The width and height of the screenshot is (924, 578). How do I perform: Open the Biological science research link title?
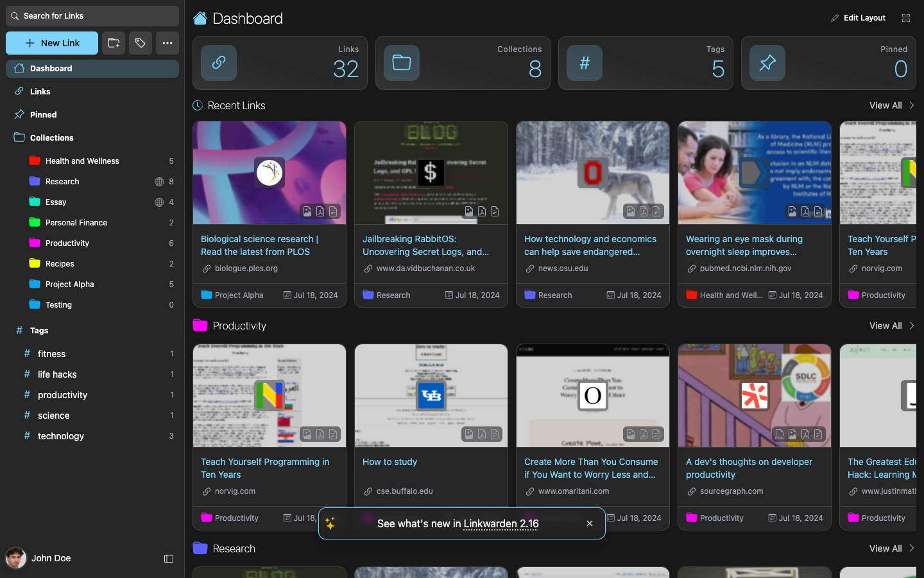pyautogui.click(x=259, y=245)
